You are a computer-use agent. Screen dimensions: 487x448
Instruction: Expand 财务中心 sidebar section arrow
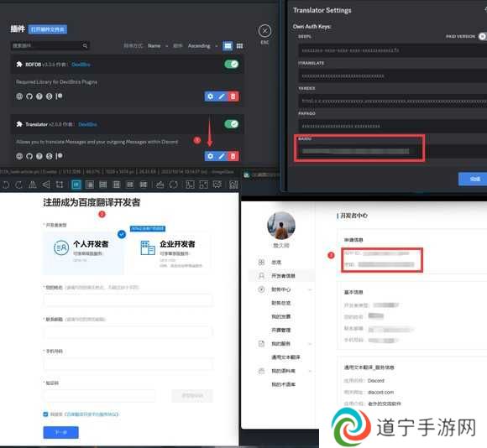310,289
